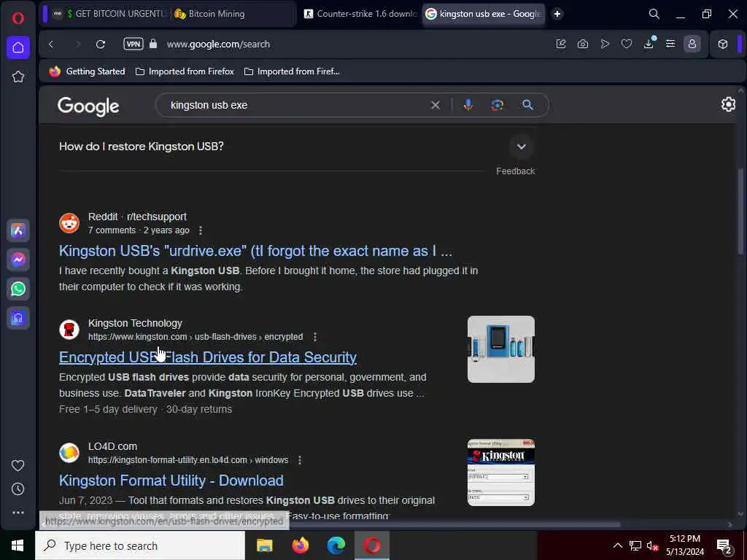This screenshot has height=560, width=747.
Task: Submit search with magnifier button
Action: tap(527, 105)
